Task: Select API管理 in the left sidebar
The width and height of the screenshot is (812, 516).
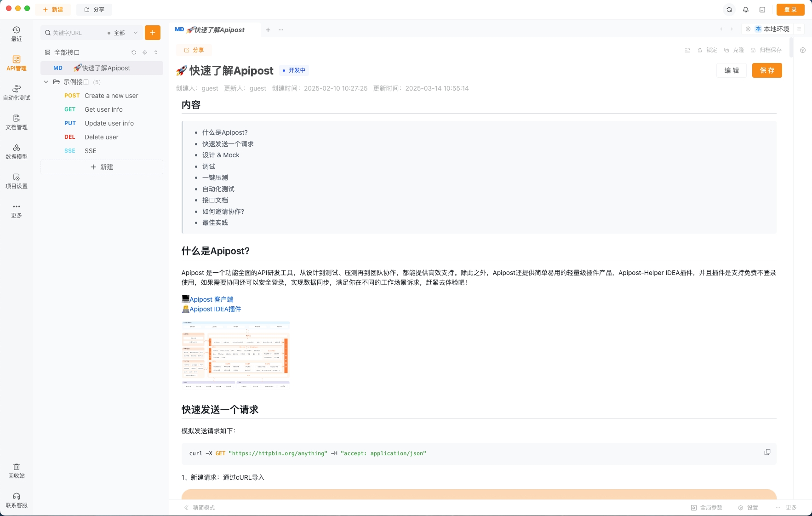Action: tap(17, 63)
